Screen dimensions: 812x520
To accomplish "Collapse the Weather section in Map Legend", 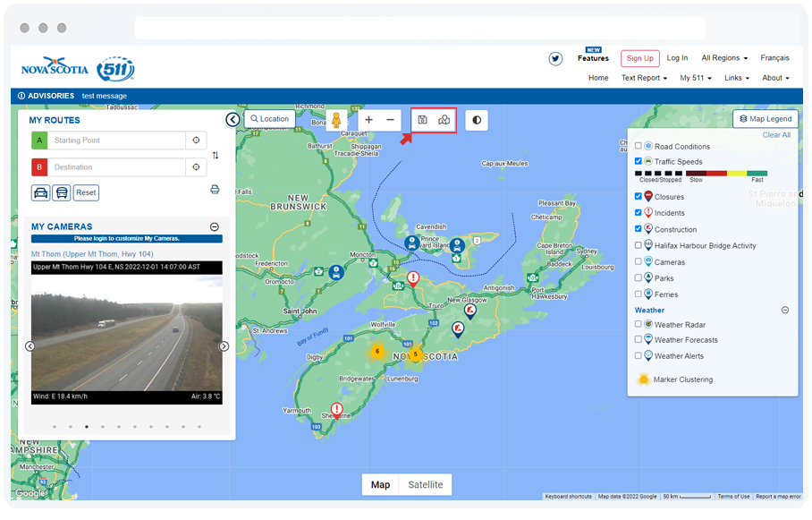I will coord(784,310).
